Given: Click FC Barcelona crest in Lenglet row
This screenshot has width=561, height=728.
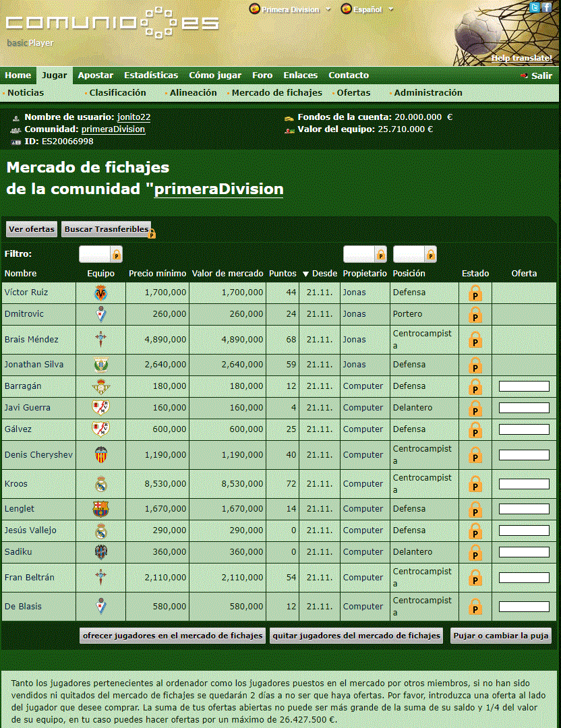Looking at the screenshot, I should (x=101, y=509).
